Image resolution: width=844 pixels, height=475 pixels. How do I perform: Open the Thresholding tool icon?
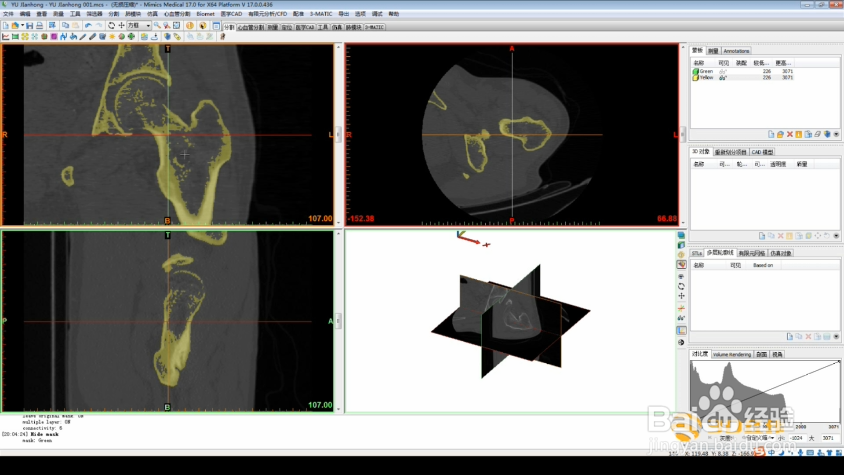[x=5, y=37]
